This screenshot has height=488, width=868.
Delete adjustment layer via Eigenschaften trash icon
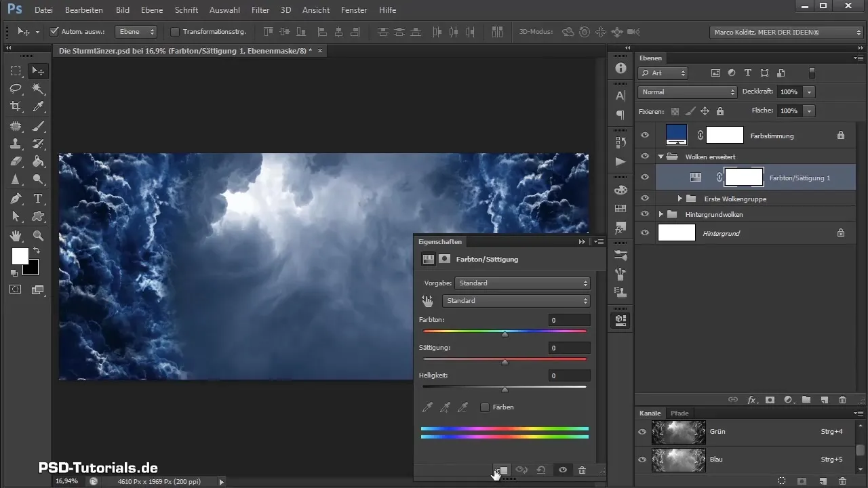tap(582, 470)
